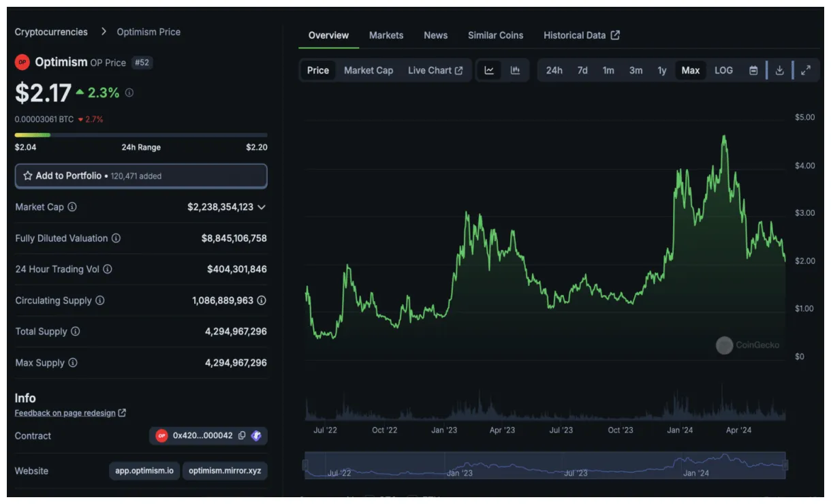Viewport: 831px width, 504px height.
Task: Open the app.optimism.io website link
Action: 144,471
